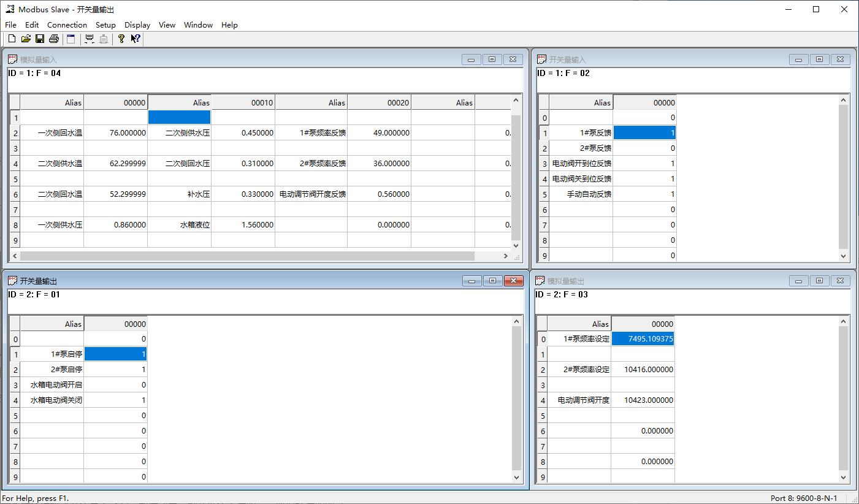Select the value cell of the 水箱电动阀关闭 row
859x504 pixels.
click(x=115, y=400)
